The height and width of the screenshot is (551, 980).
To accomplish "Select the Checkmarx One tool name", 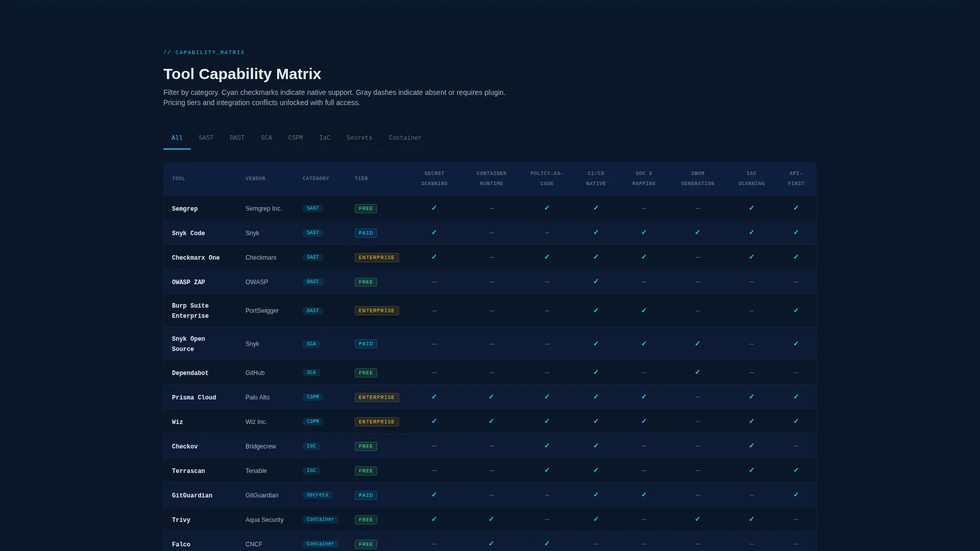I will 196,258.
